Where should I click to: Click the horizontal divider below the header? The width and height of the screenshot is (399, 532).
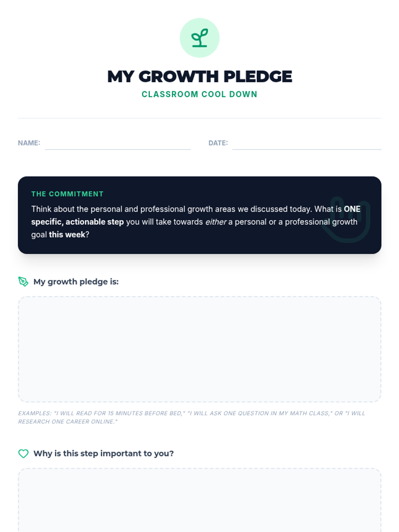[199, 118]
